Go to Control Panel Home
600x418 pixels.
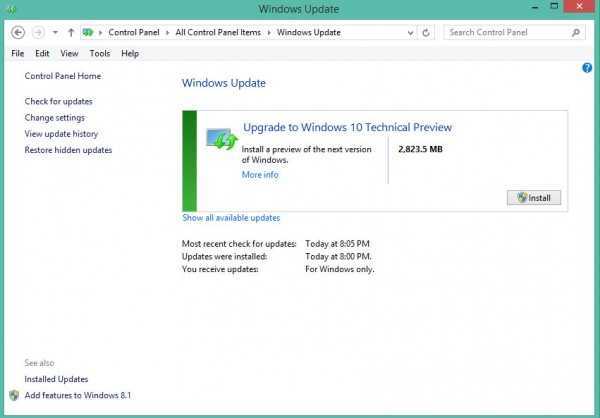tap(63, 76)
